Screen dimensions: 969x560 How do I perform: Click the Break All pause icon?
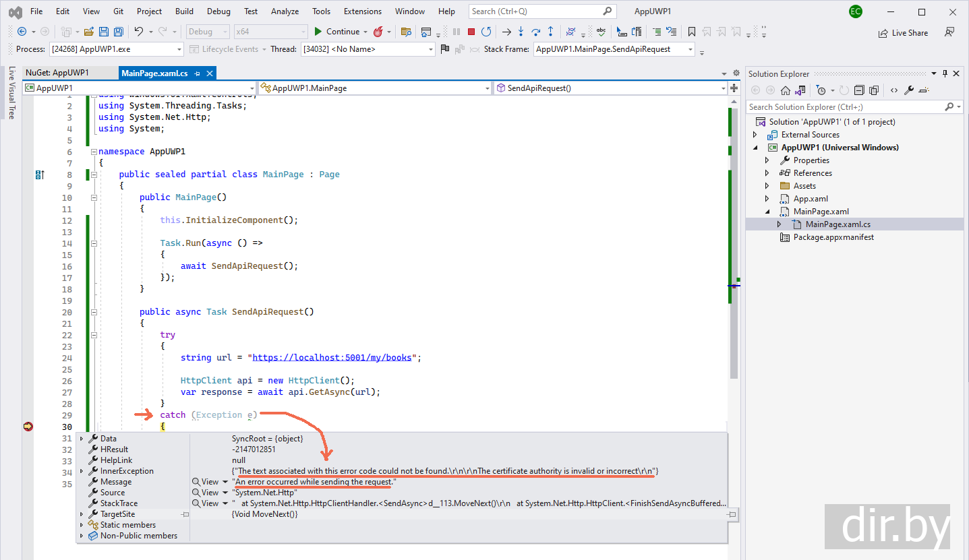pyautogui.click(x=457, y=32)
